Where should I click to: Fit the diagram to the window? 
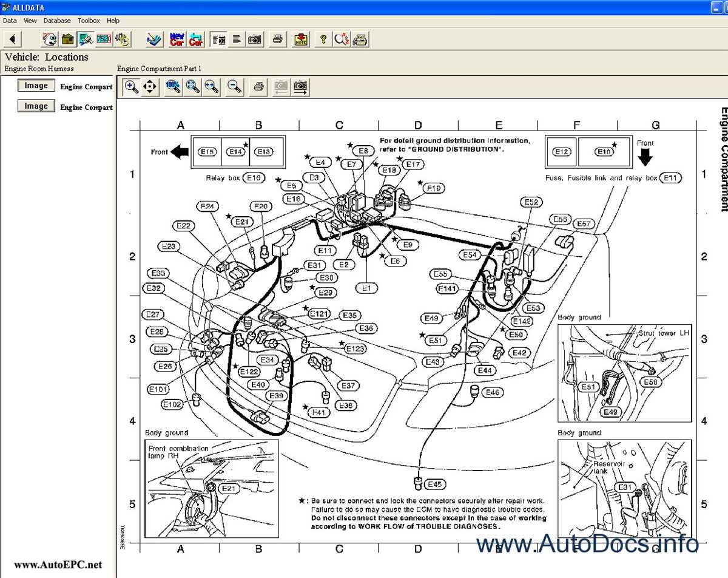(192, 87)
